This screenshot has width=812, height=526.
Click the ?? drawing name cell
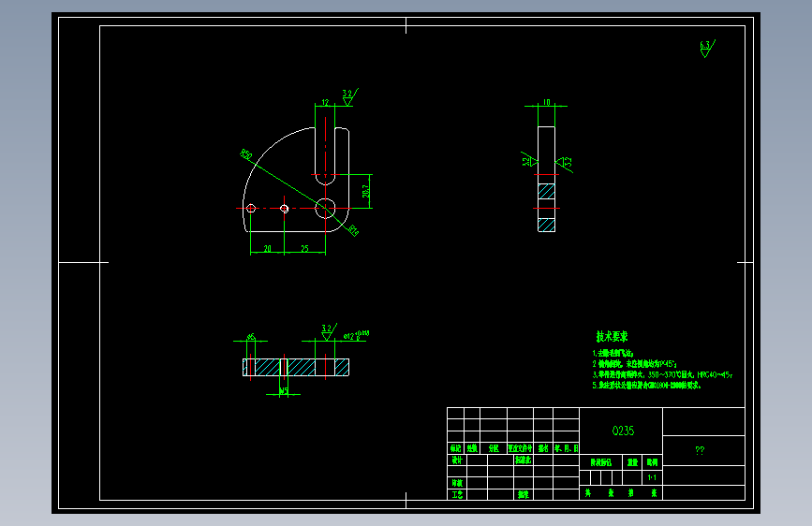(700, 450)
